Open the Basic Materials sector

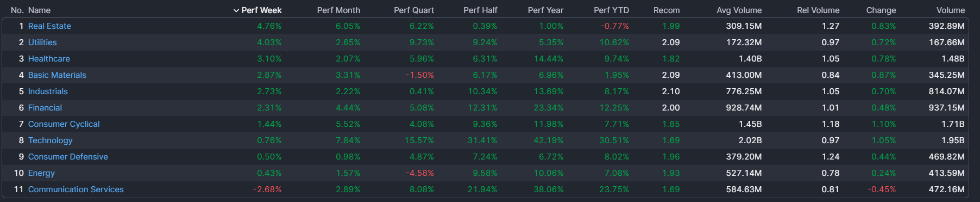[x=57, y=75]
